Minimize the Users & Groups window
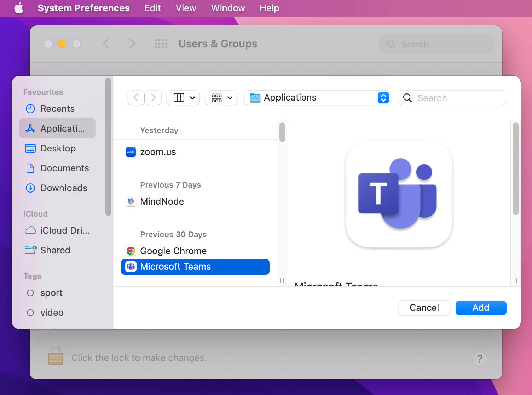This screenshot has height=395, width=532. [62, 44]
